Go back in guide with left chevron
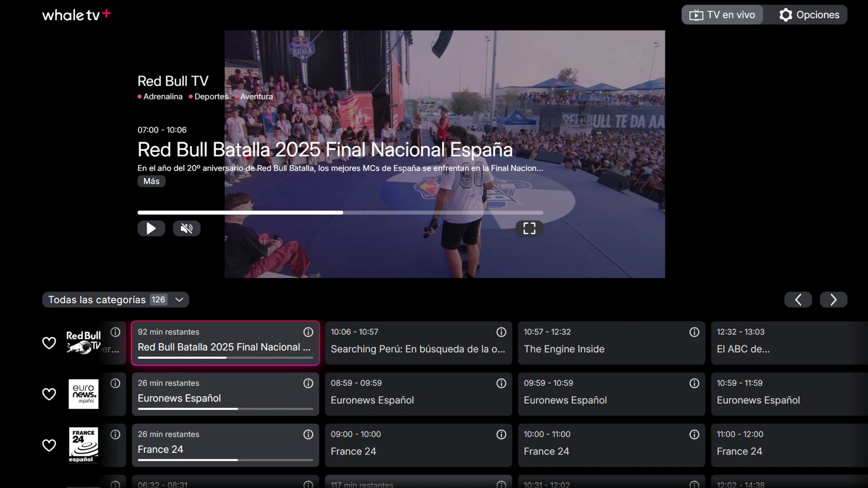 pos(798,299)
